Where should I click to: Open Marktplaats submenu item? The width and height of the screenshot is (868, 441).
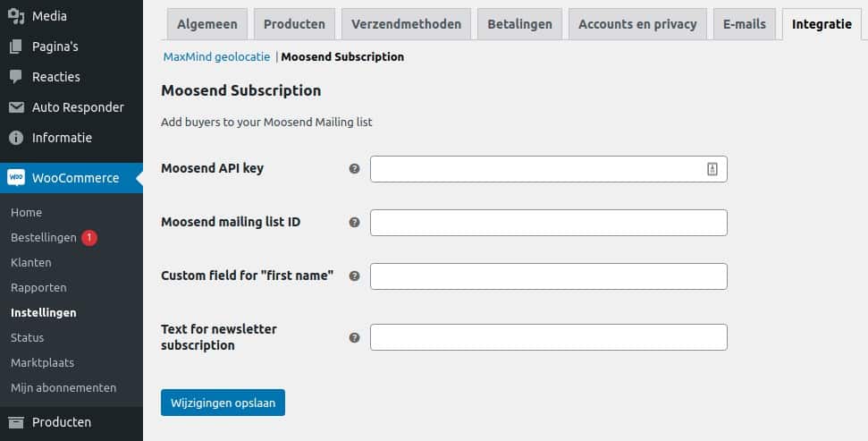click(x=42, y=363)
